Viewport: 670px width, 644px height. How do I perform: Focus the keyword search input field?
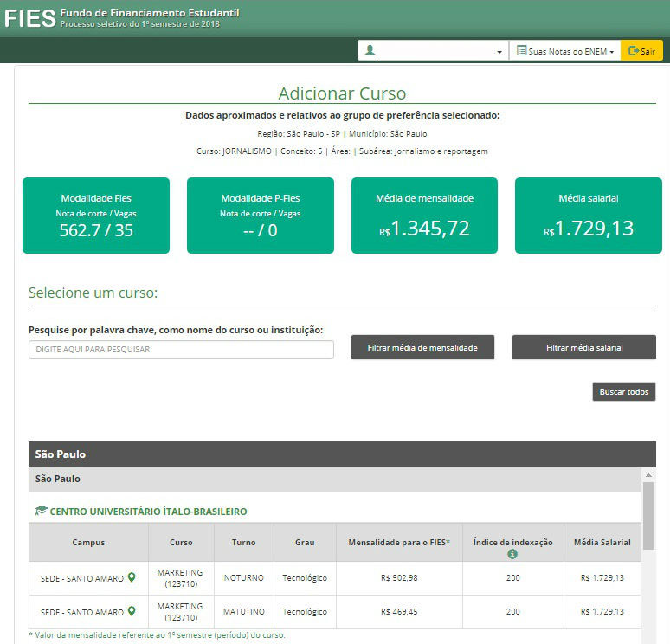tap(181, 350)
